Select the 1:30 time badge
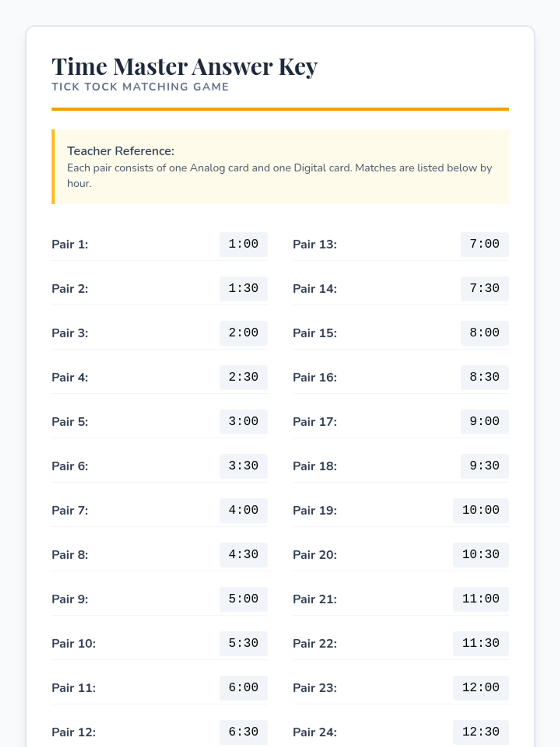This screenshot has width=560, height=747. 243,289
